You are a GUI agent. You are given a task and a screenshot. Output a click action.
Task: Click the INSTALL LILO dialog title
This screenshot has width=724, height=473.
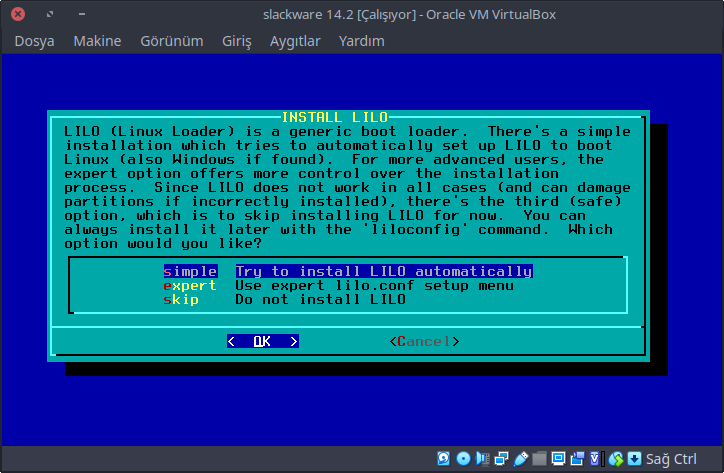click(335, 117)
